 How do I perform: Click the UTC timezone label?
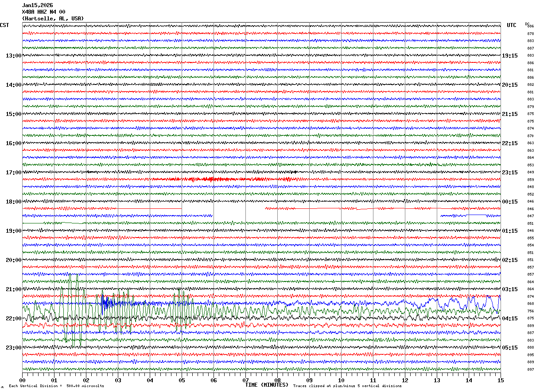click(512, 25)
